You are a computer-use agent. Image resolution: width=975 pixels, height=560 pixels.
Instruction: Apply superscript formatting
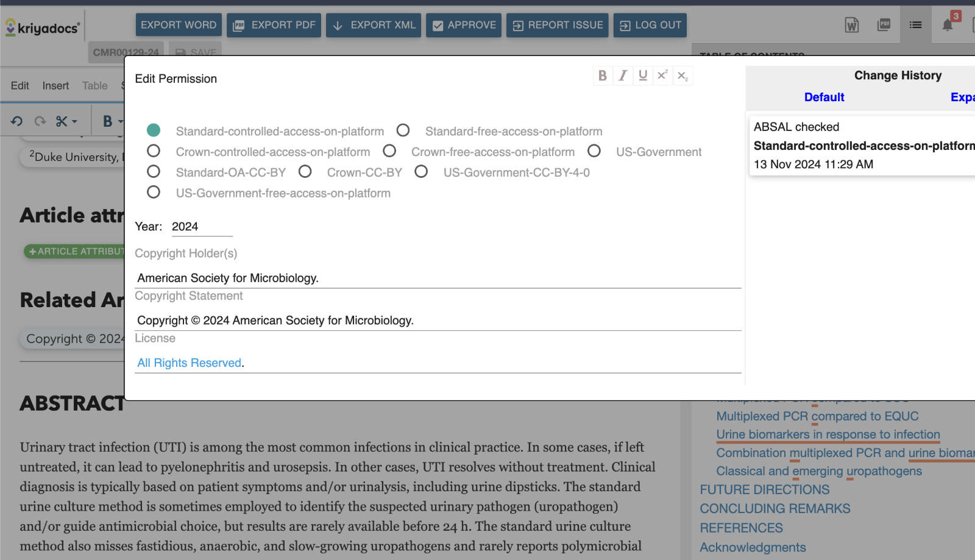662,76
